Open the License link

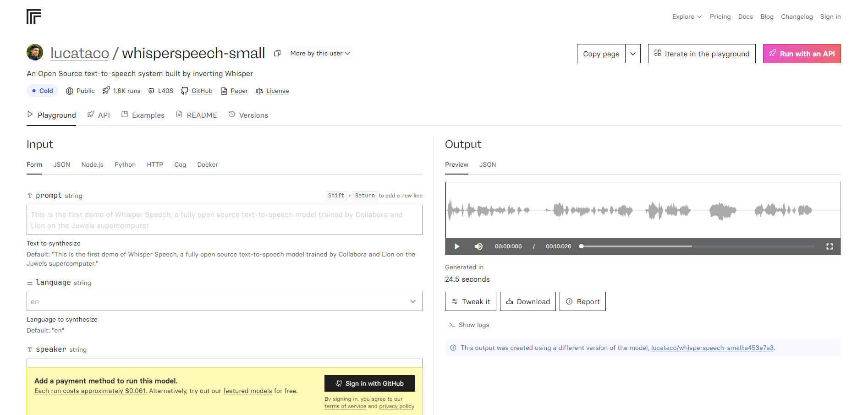click(x=277, y=91)
